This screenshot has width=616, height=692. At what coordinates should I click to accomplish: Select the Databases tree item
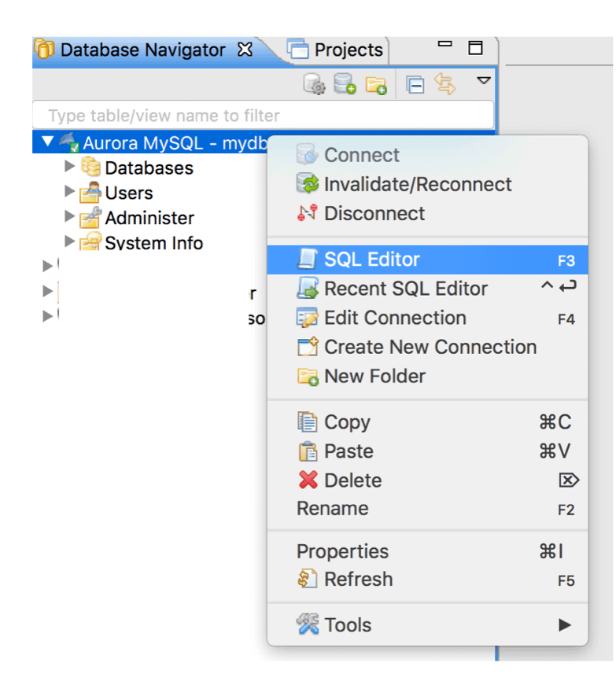tap(149, 168)
